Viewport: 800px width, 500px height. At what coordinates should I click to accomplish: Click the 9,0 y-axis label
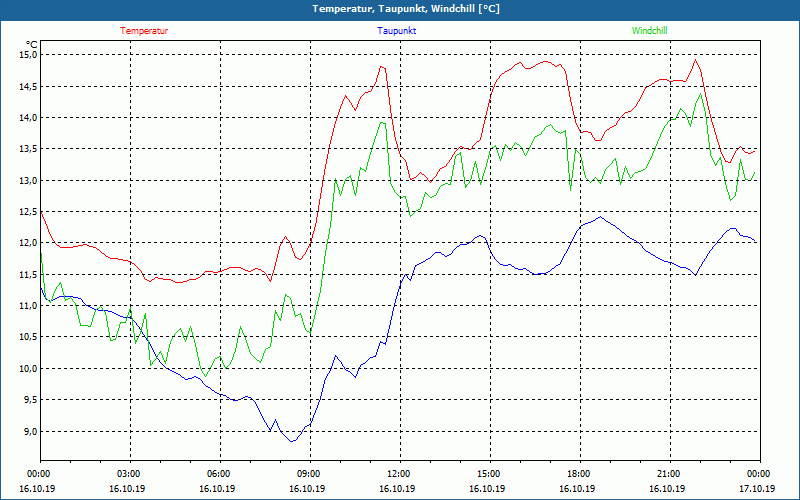coord(31,431)
